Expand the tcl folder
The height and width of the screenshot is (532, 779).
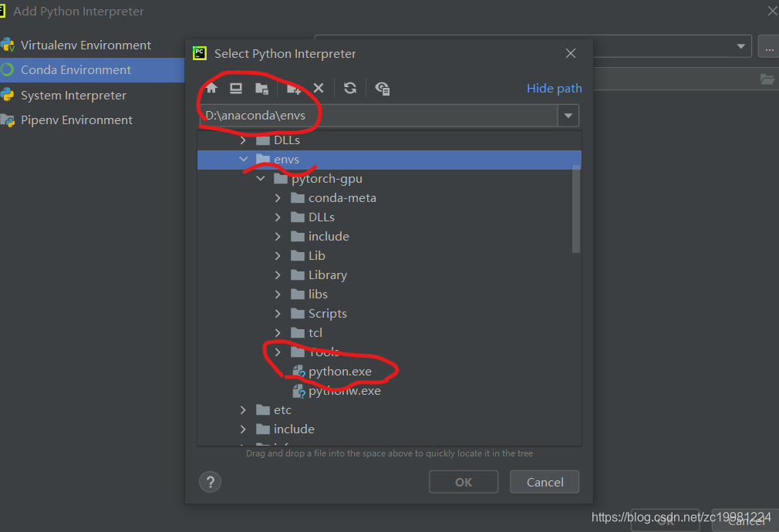[x=278, y=333]
